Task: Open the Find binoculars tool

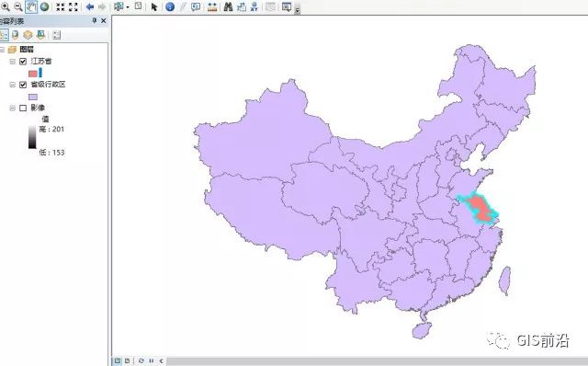Action: pos(228,6)
